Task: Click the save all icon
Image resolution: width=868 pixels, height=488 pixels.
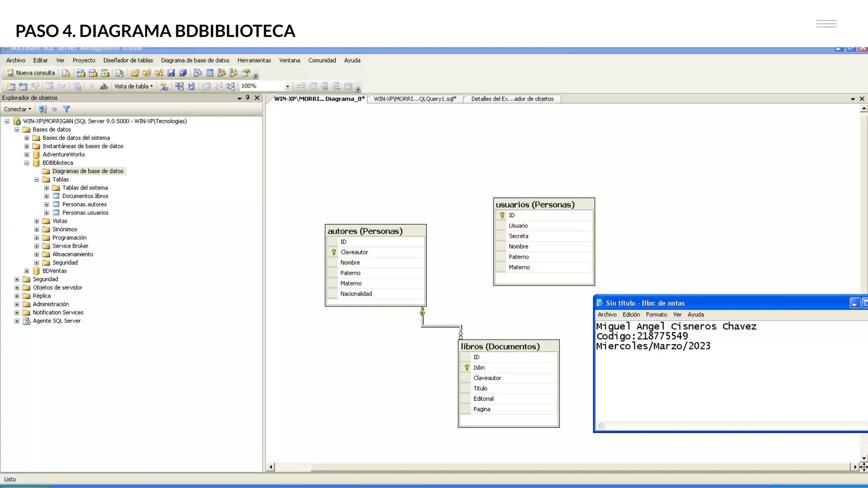Action: 183,73
